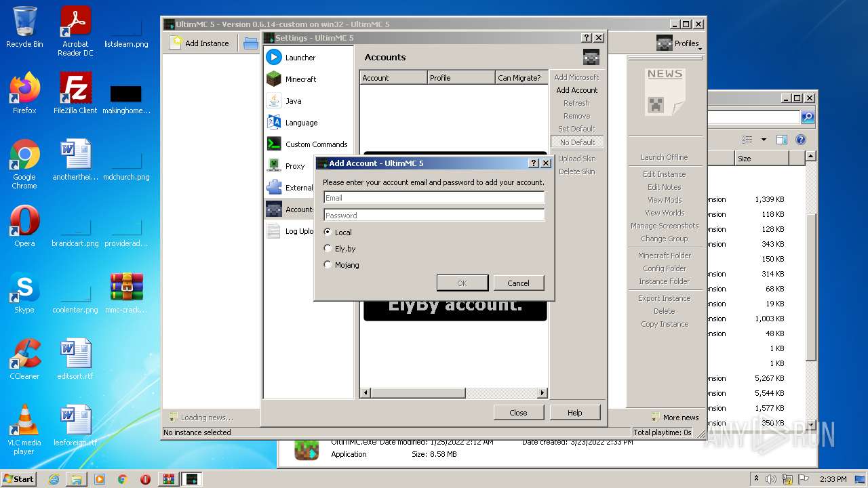
Task: Open the Profiles dropdown in UltimMC
Action: [679, 43]
